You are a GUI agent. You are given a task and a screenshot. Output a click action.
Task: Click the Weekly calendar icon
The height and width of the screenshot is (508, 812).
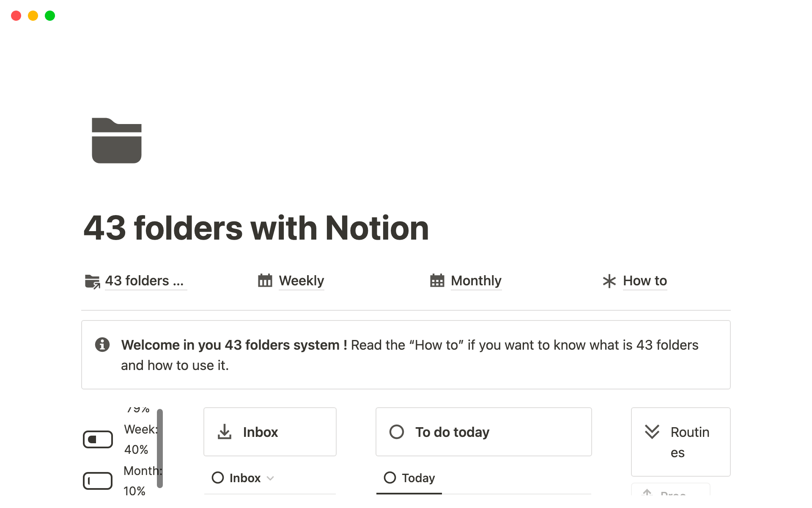[x=265, y=281]
